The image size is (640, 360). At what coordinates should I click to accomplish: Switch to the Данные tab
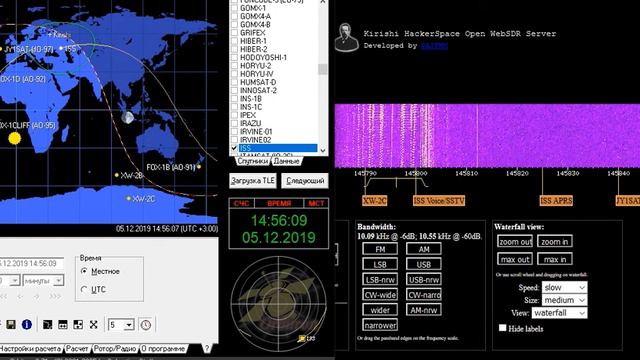click(287, 161)
